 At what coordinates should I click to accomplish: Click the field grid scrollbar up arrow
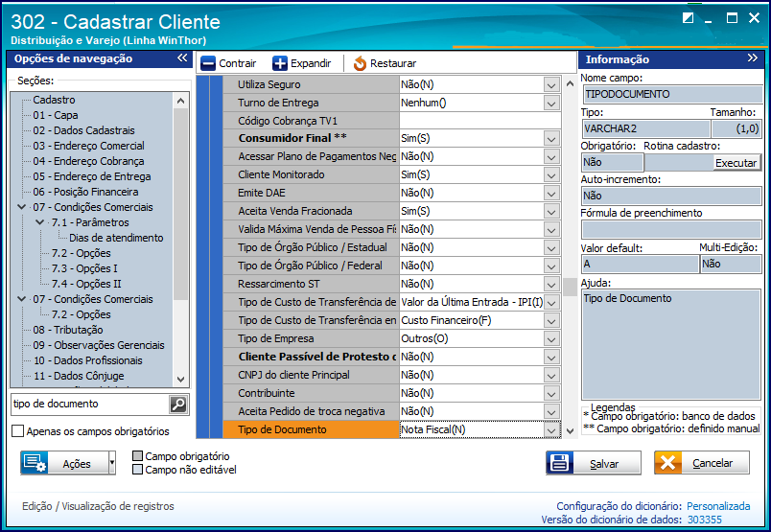click(570, 83)
